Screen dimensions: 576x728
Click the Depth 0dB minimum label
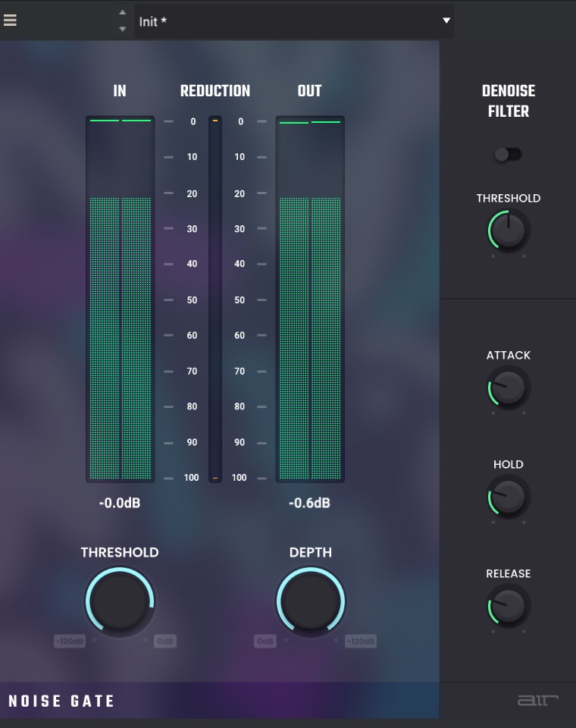265,642
